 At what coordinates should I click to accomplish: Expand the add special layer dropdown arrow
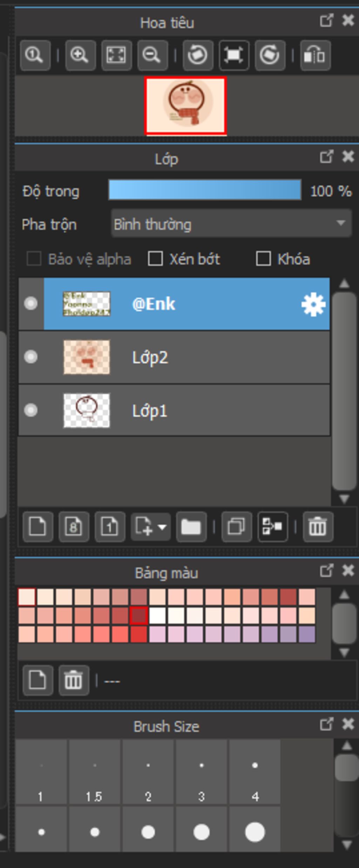[162, 527]
